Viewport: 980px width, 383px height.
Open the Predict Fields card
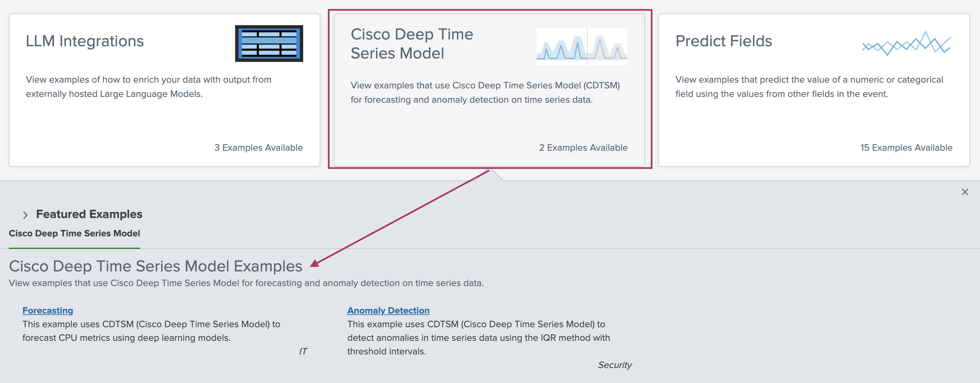[x=814, y=90]
